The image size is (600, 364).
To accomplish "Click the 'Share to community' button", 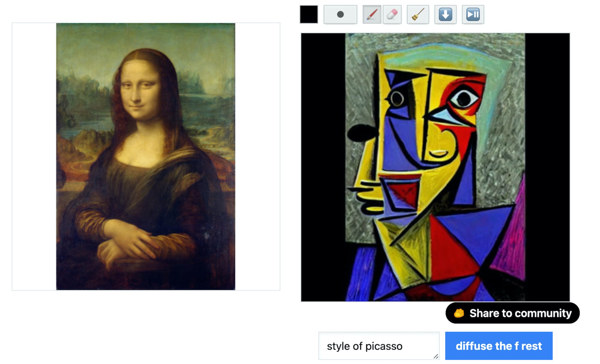I will pos(512,313).
